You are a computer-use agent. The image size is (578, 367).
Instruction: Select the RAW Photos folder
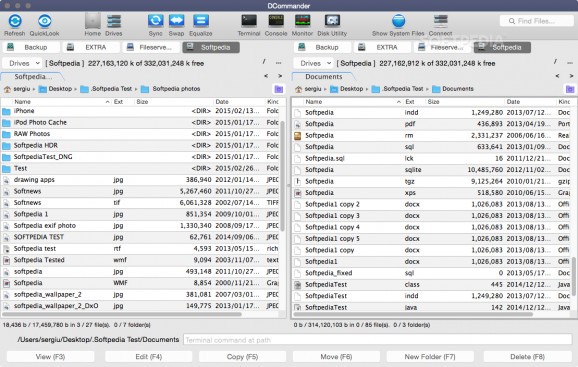[140, 134]
